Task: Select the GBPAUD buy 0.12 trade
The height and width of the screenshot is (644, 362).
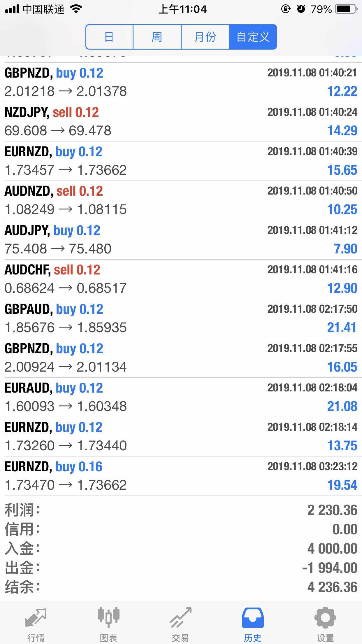Action: tap(181, 318)
